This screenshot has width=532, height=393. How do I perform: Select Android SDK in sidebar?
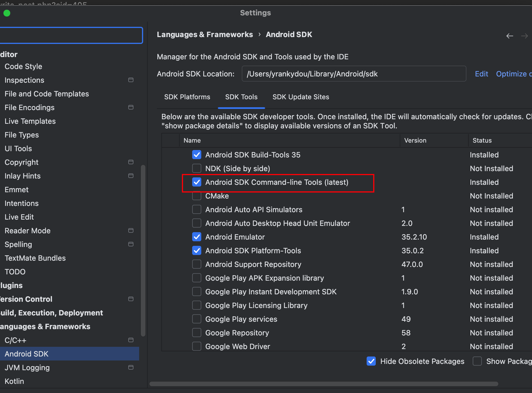(x=70, y=354)
